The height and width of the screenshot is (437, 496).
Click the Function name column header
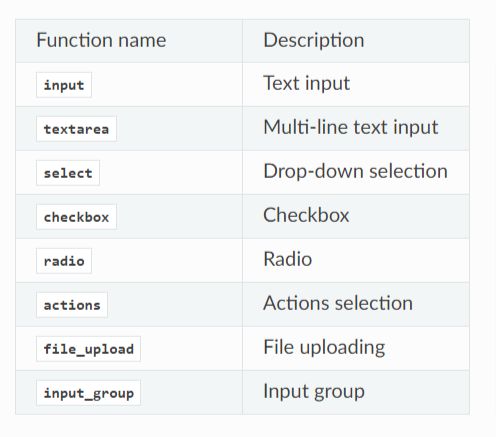click(101, 40)
